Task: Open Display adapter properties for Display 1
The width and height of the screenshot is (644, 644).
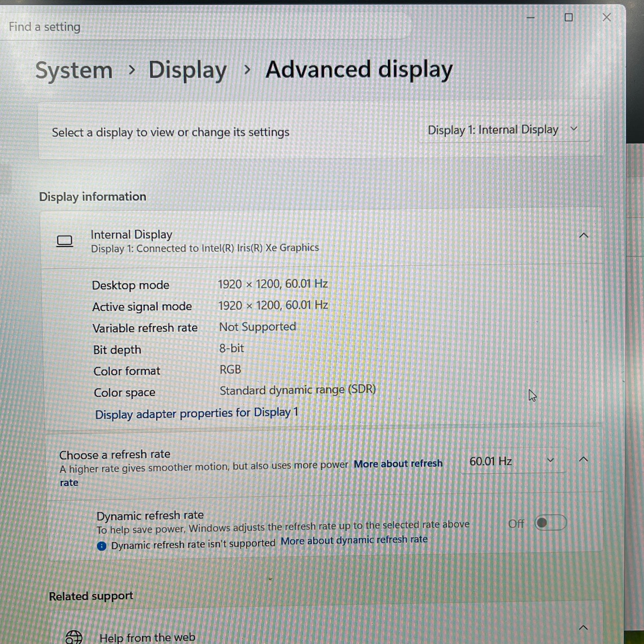Action: pyautogui.click(x=197, y=413)
